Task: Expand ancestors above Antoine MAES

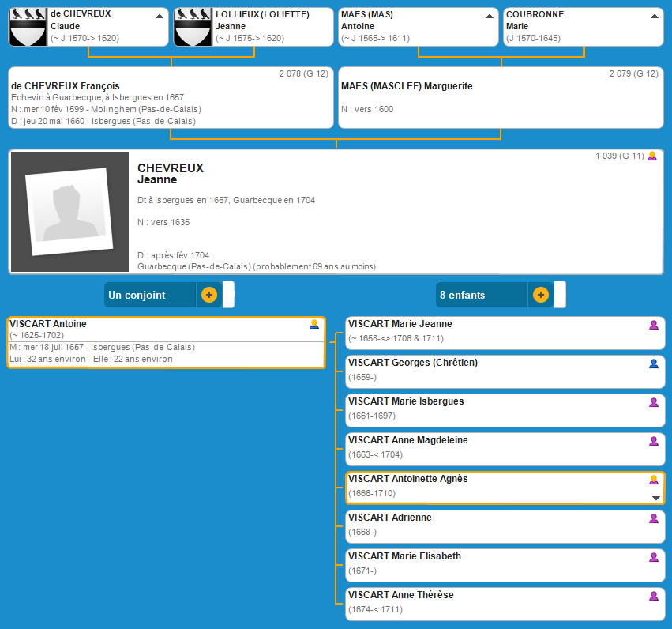Action: 490,16
